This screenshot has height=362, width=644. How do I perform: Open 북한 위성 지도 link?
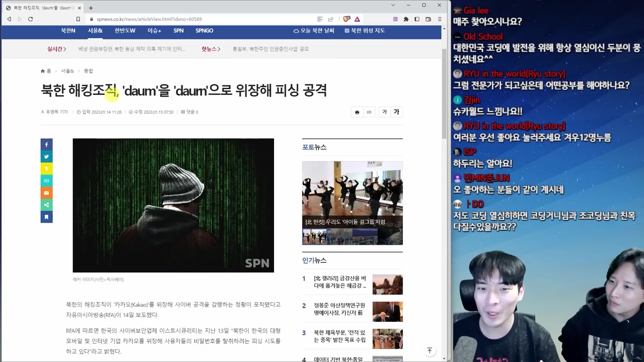[x=365, y=31]
